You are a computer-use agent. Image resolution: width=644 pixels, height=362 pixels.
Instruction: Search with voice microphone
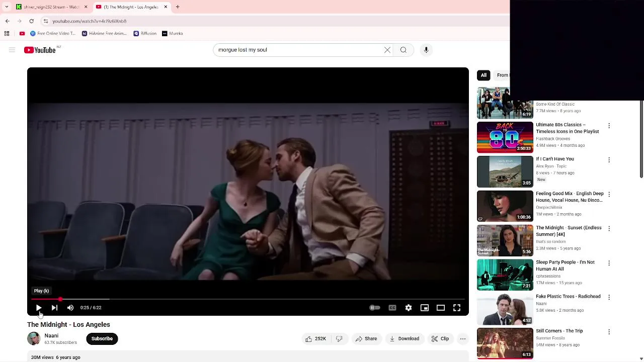click(426, 50)
